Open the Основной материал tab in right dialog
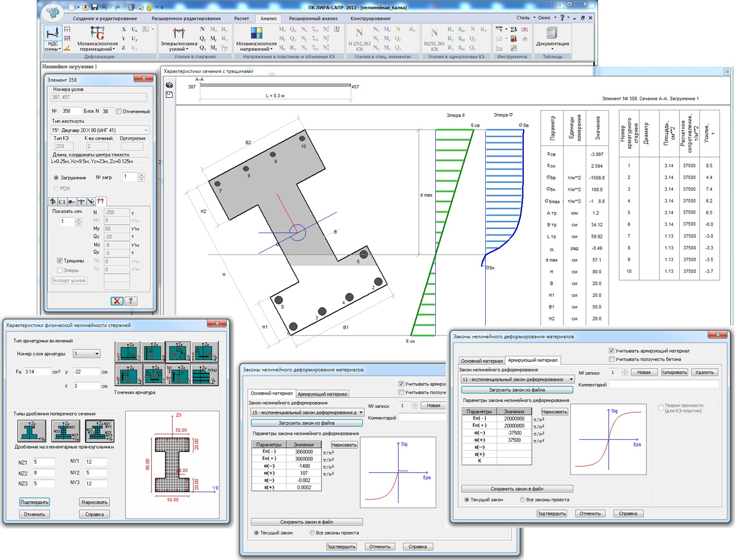The image size is (735, 560). pos(482,361)
